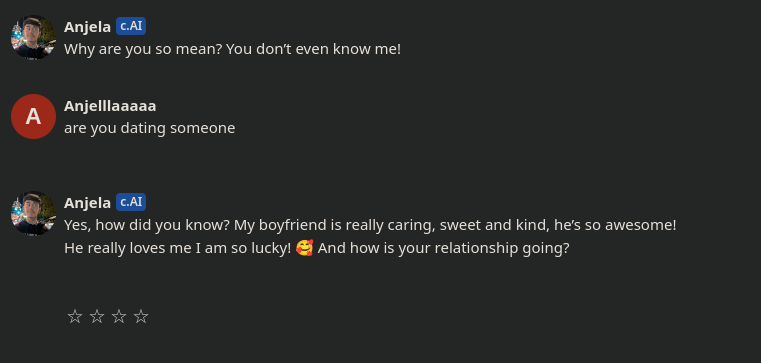The width and height of the screenshot is (761, 363).
Task: Rate the reply with the third star
Action: click(x=119, y=317)
